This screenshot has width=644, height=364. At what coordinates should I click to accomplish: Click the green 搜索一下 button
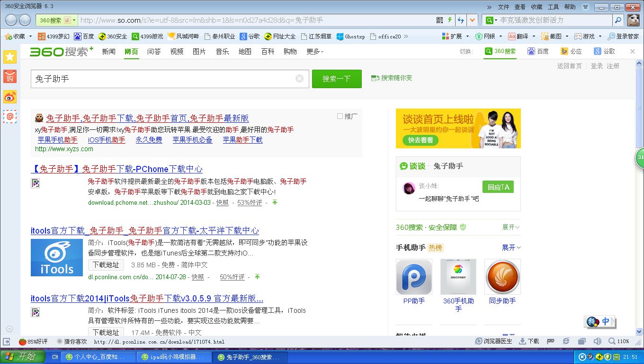(x=337, y=79)
